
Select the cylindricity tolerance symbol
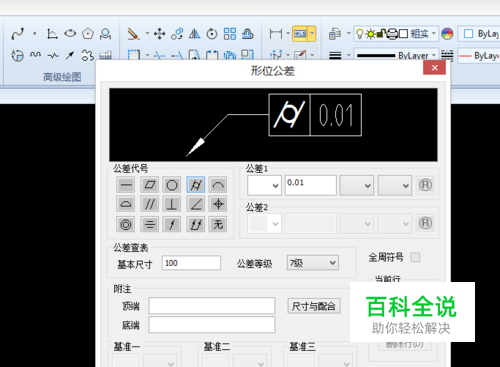tap(196, 185)
